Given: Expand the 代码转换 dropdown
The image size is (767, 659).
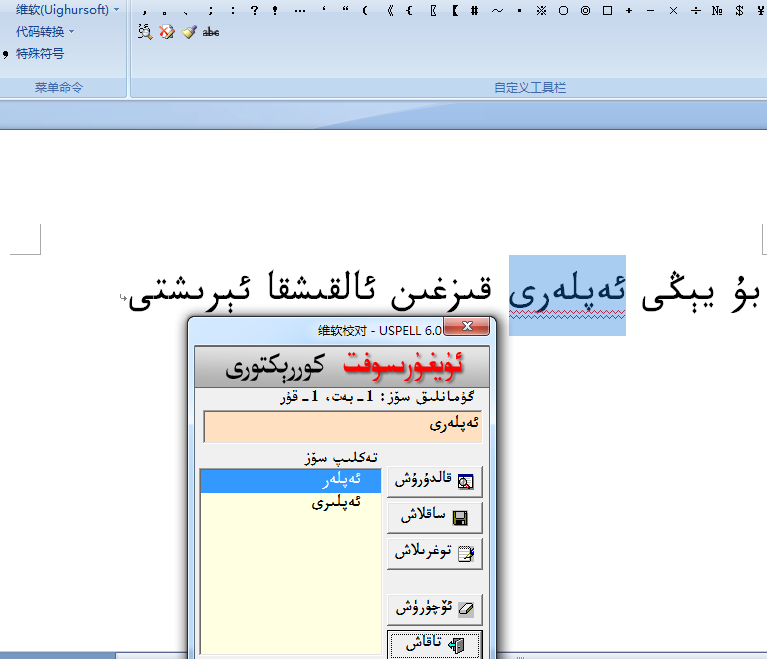Looking at the screenshot, I should click(44, 32).
